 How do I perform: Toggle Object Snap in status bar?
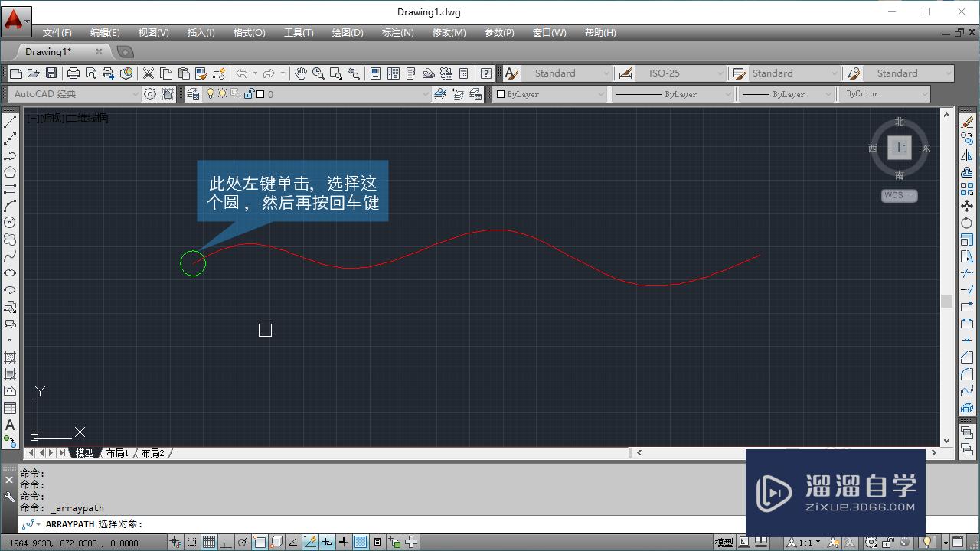(x=260, y=543)
